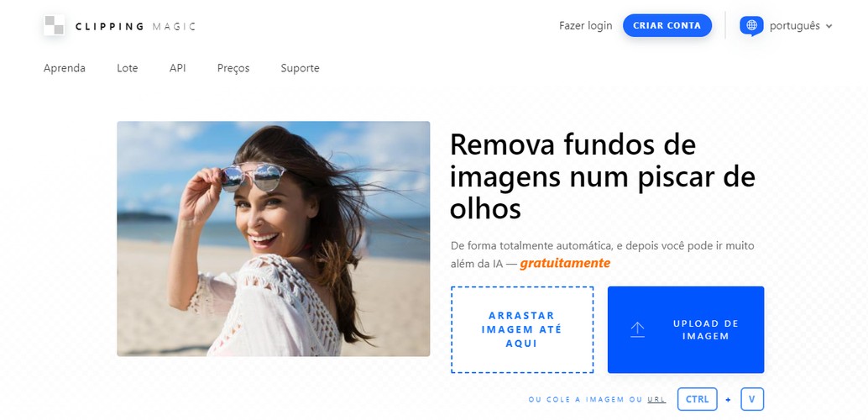This screenshot has height=420, width=868.
Task: Go to the API page
Action: (178, 68)
